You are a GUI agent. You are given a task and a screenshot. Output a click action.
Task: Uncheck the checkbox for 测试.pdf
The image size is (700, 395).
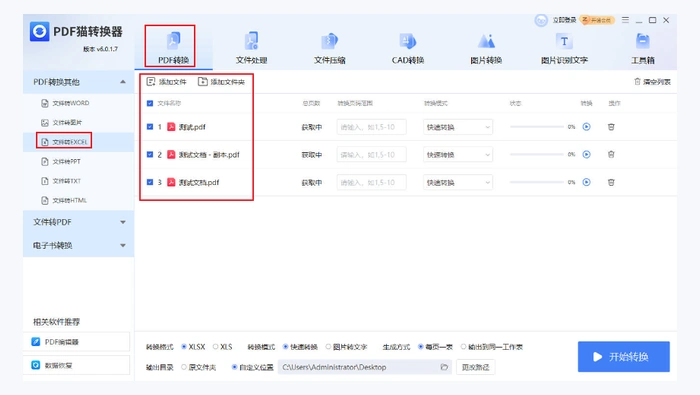pyautogui.click(x=150, y=127)
